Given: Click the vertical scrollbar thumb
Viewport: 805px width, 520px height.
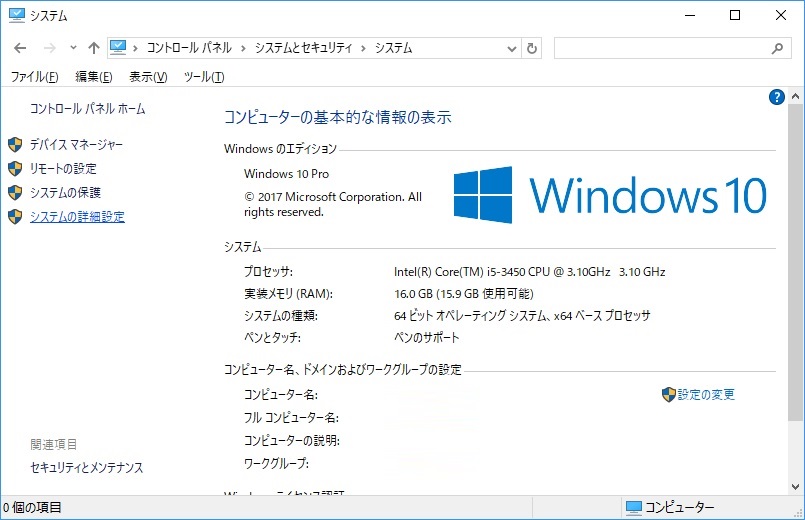Looking at the screenshot, I should tap(795, 262).
